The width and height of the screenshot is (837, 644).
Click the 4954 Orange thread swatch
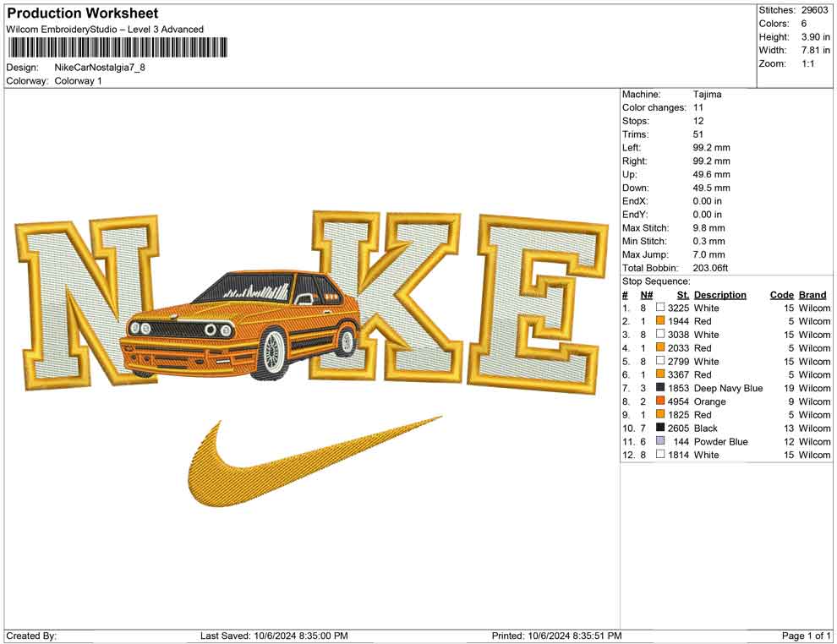[x=660, y=401]
